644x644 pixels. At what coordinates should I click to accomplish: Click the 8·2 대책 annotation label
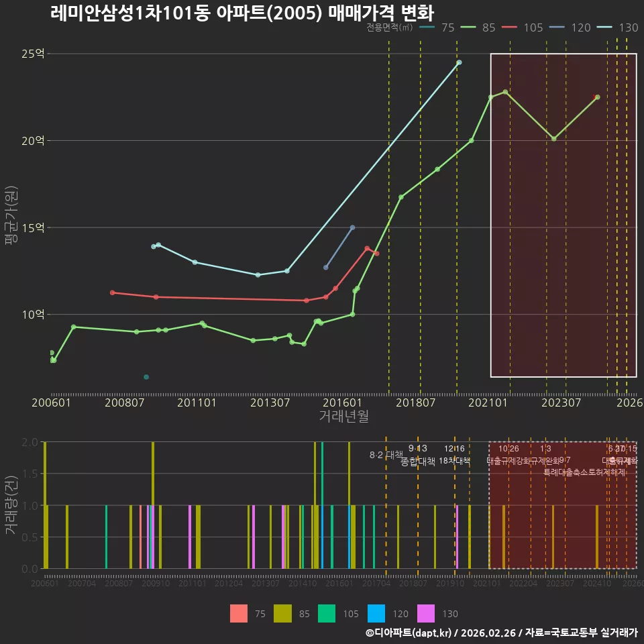pos(386,455)
